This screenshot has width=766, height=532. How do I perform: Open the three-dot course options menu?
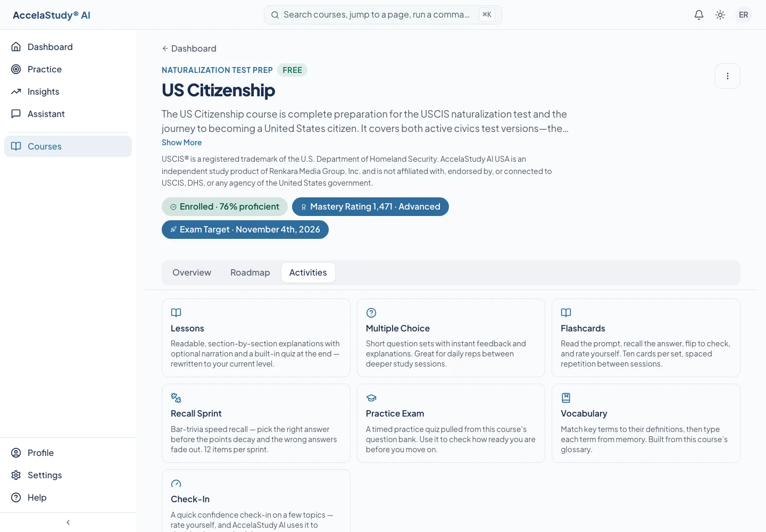tap(728, 76)
